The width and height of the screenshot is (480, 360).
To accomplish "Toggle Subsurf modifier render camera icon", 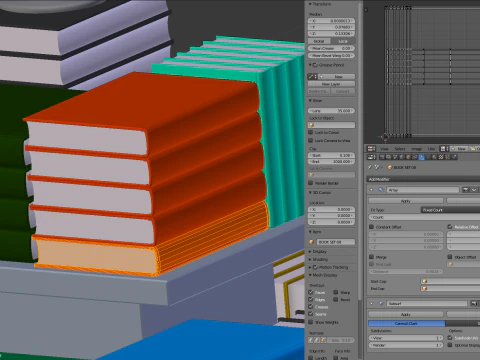I will coord(474,304).
